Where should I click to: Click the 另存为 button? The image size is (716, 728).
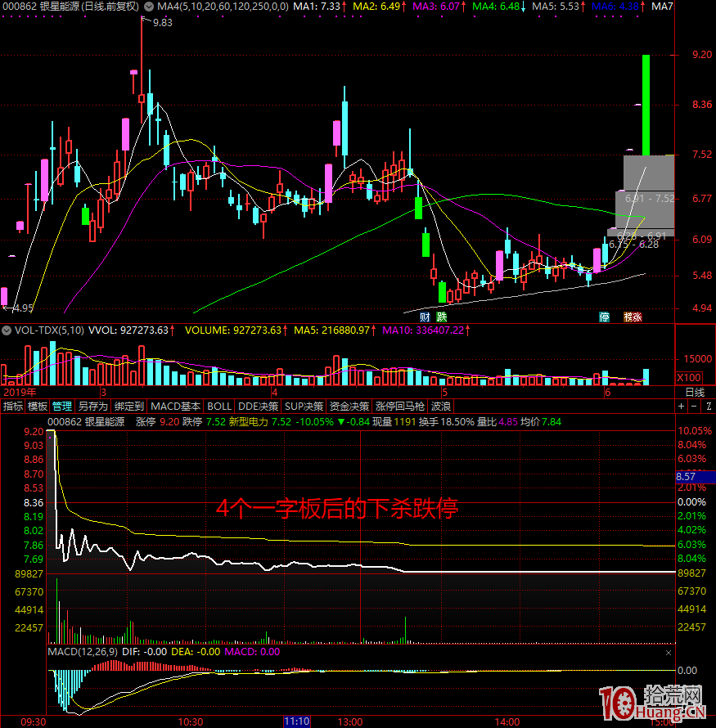tap(92, 407)
